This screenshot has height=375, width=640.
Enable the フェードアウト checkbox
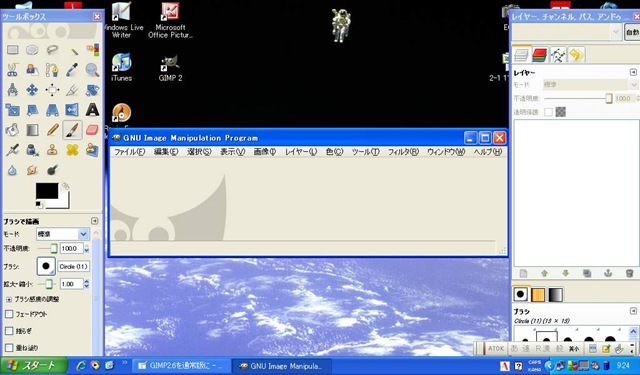coord(9,314)
